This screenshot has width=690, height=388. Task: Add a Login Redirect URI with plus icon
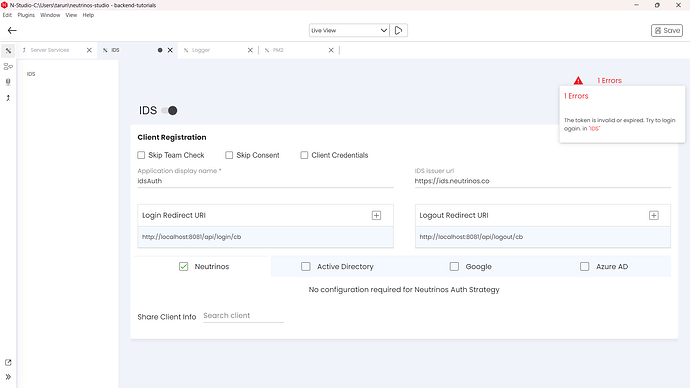[376, 215]
